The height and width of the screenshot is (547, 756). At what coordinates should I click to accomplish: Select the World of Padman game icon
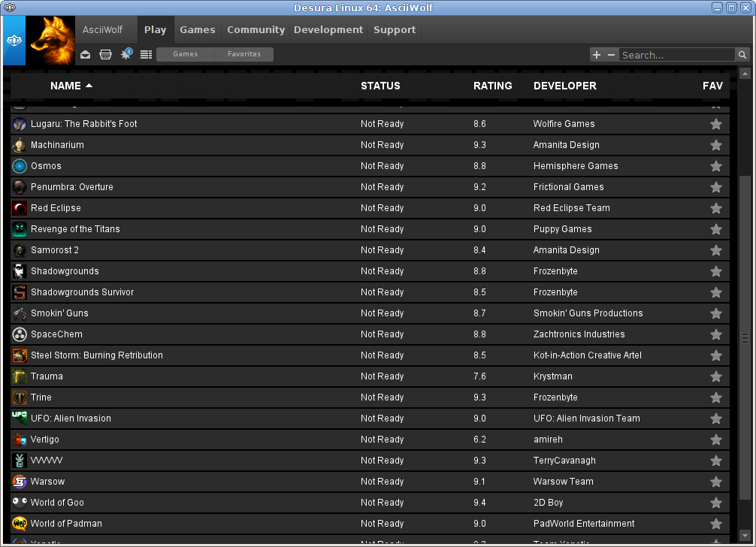click(20, 524)
